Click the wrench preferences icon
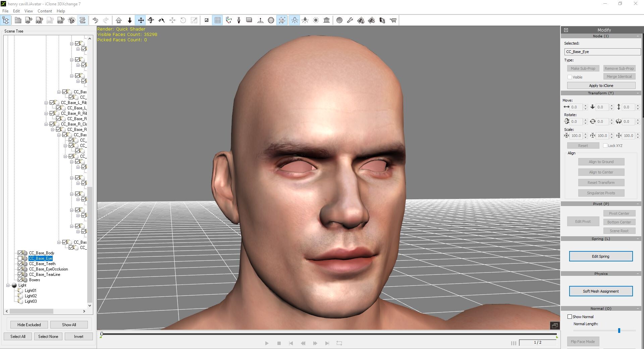This screenshot has height=349, width=644. tap(350, 20)
